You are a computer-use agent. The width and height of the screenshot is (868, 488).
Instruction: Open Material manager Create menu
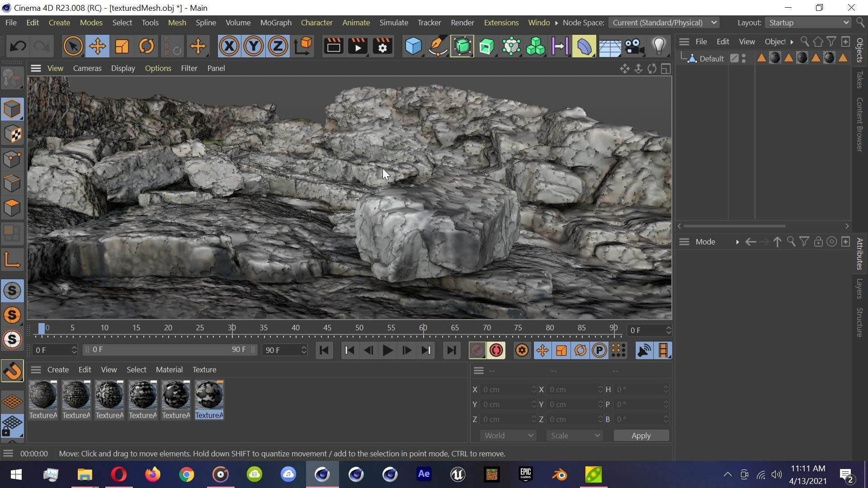click(58, 370)
